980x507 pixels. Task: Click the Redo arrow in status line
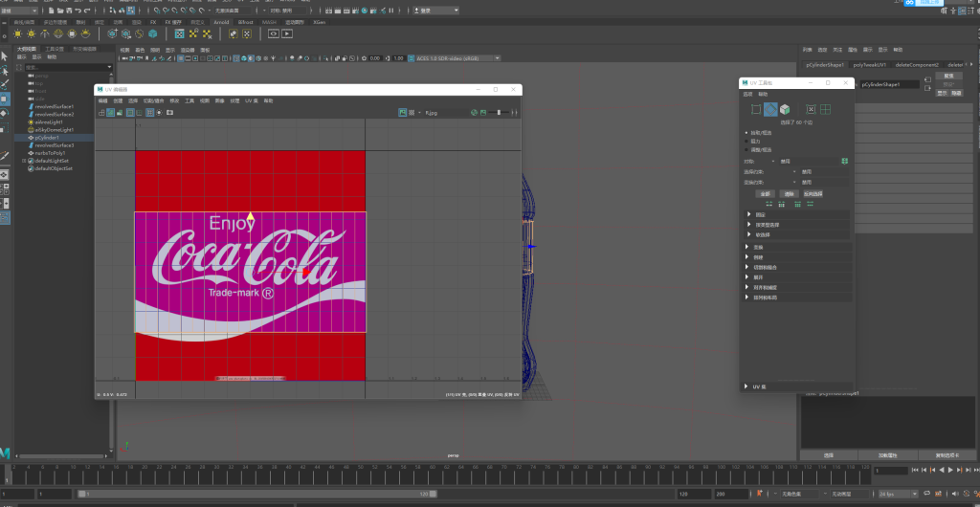click(x=87, y=11)
